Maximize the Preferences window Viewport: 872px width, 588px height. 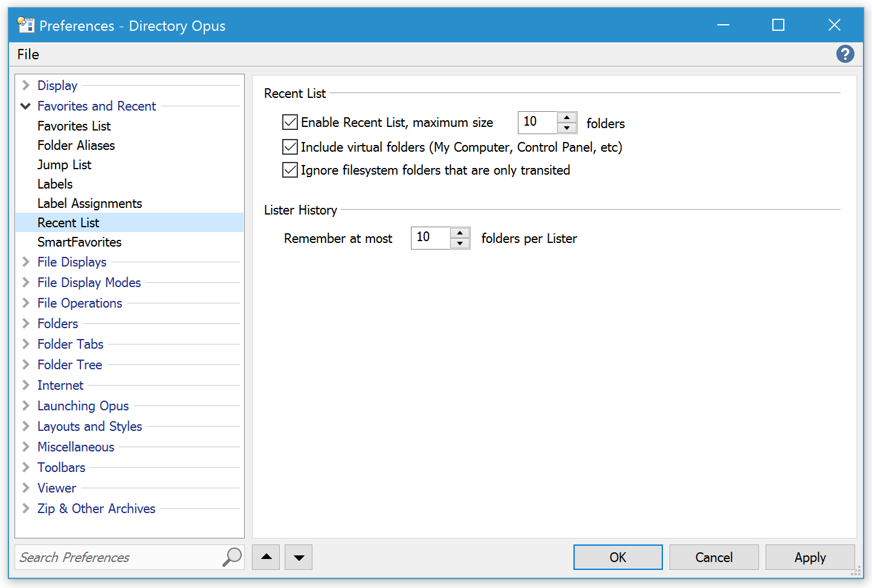778,25
